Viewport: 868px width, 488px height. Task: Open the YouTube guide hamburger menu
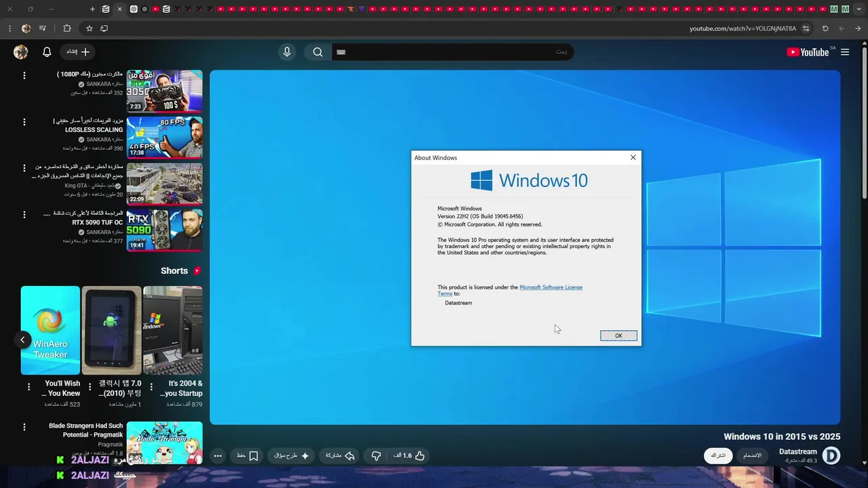click(845, 52)
